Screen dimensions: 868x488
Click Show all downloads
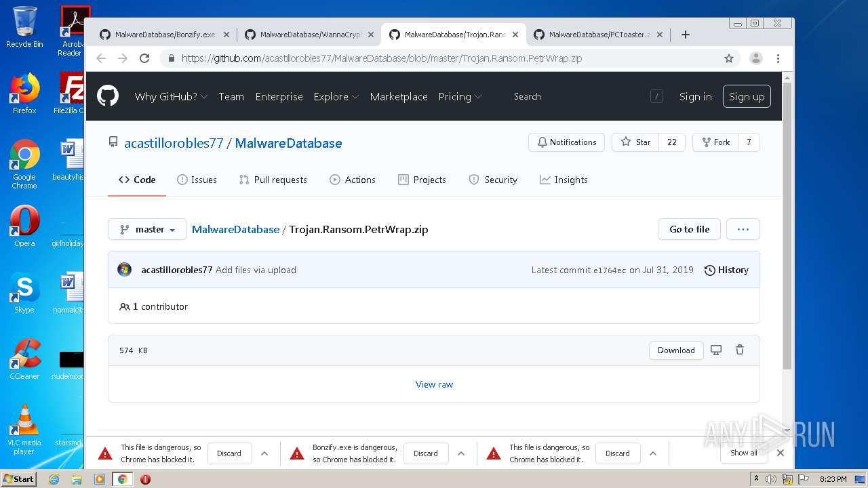[744, 453]
